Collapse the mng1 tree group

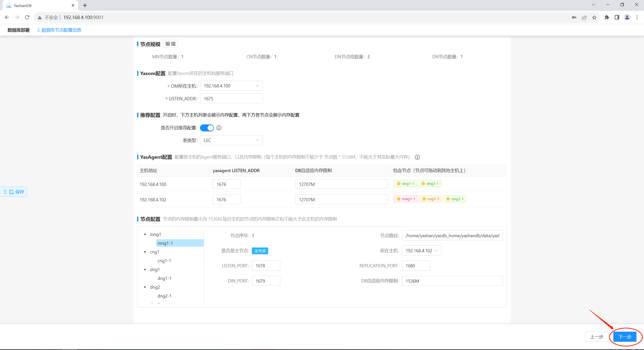coord(145,234)
